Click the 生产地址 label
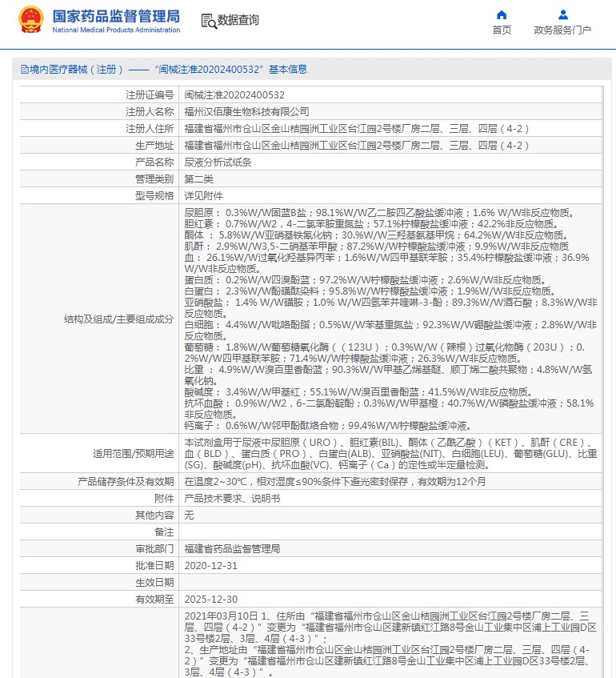Image resolution: width=616 pixels, height=678 pixels. coord(154,146)
